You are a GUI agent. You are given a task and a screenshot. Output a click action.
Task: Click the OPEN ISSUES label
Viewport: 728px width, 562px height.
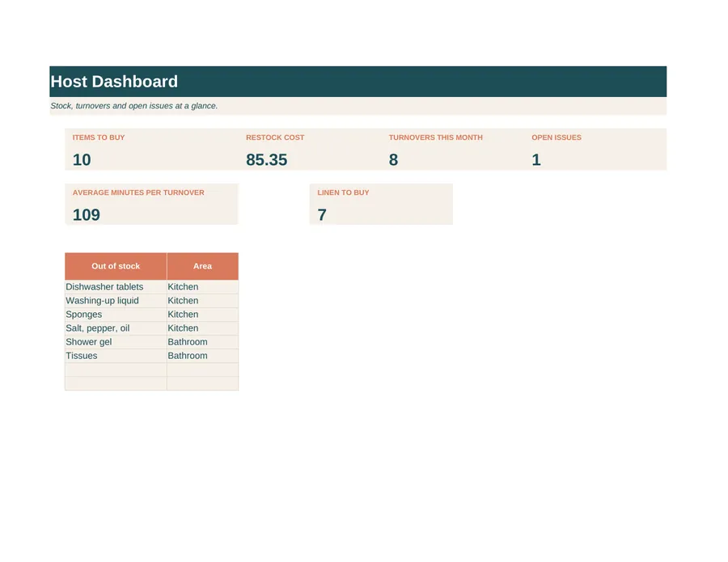[x=557, y=137]
